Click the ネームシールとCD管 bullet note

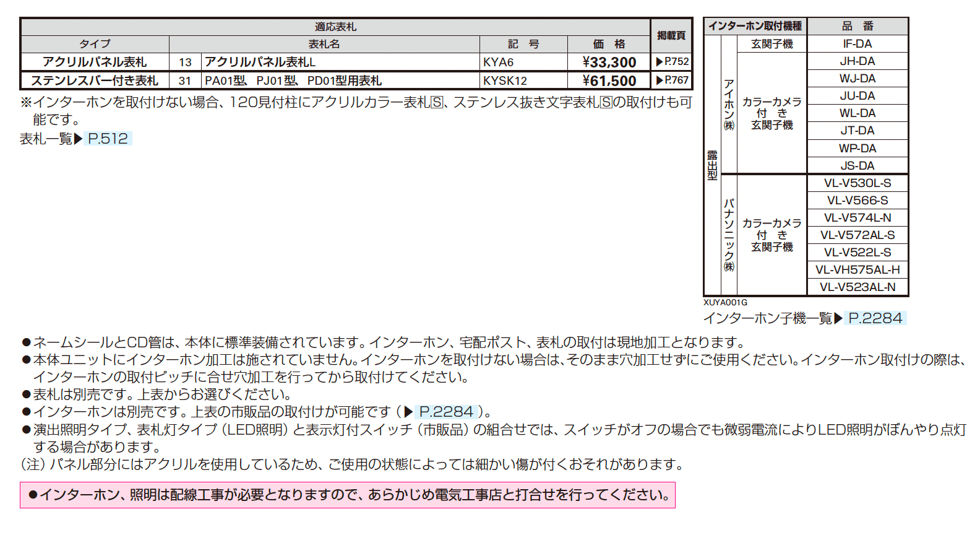(x=384, y=342)
